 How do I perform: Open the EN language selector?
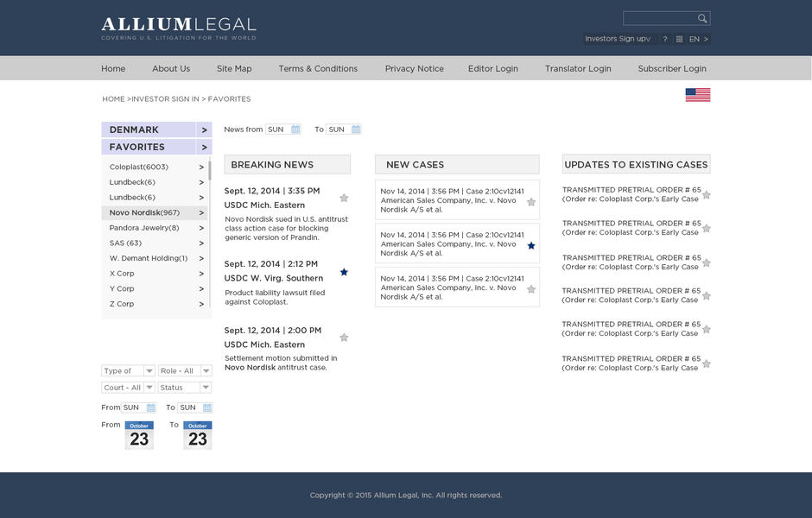pyautogui.click(x=699, y=39)
